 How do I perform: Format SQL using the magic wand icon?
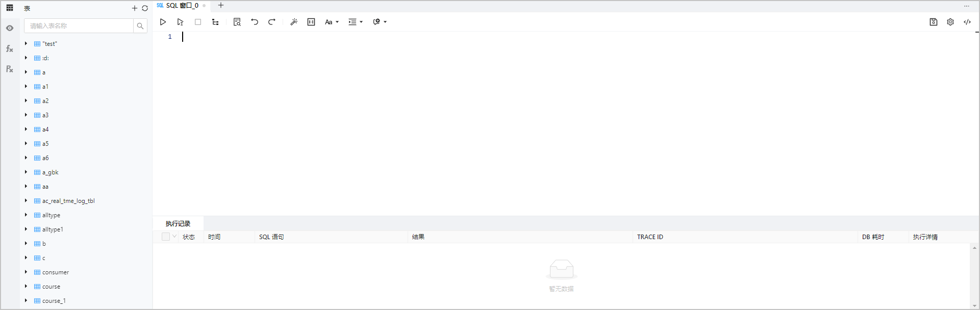point(294,22)
